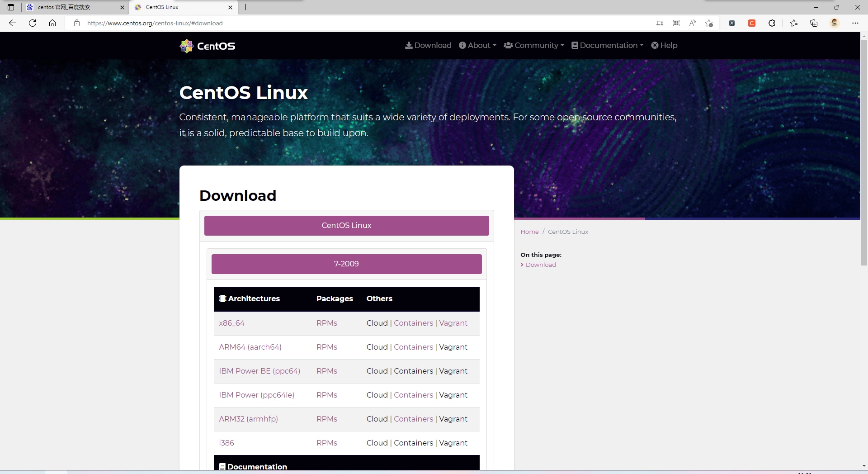
Task: Open RPMs link for ppc64
Action: point(327,371)
